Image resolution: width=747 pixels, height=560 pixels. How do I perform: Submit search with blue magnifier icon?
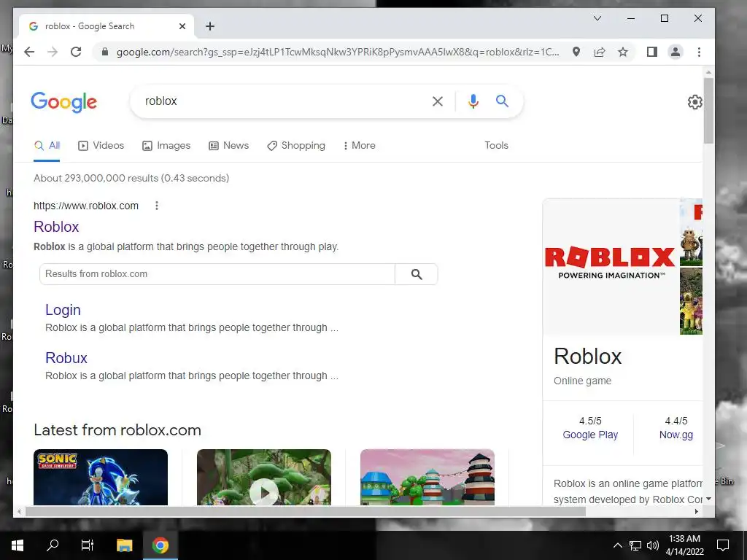click(502, 101)
